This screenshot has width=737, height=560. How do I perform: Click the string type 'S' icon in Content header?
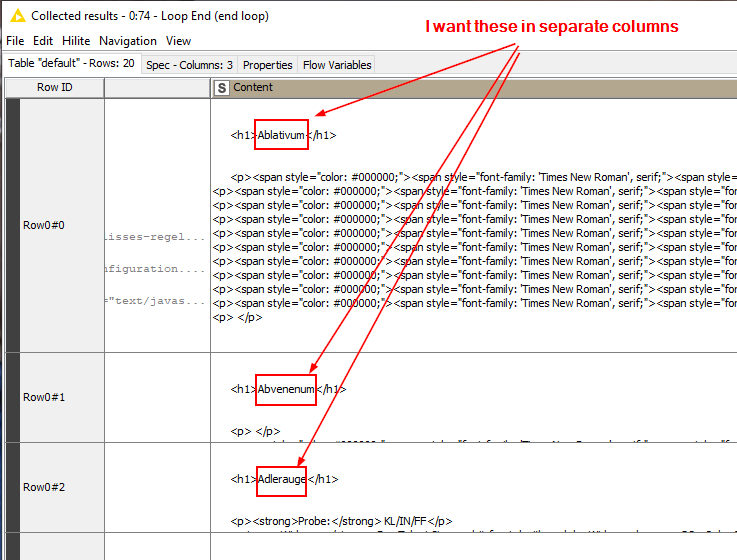click(x=221, y=88)
